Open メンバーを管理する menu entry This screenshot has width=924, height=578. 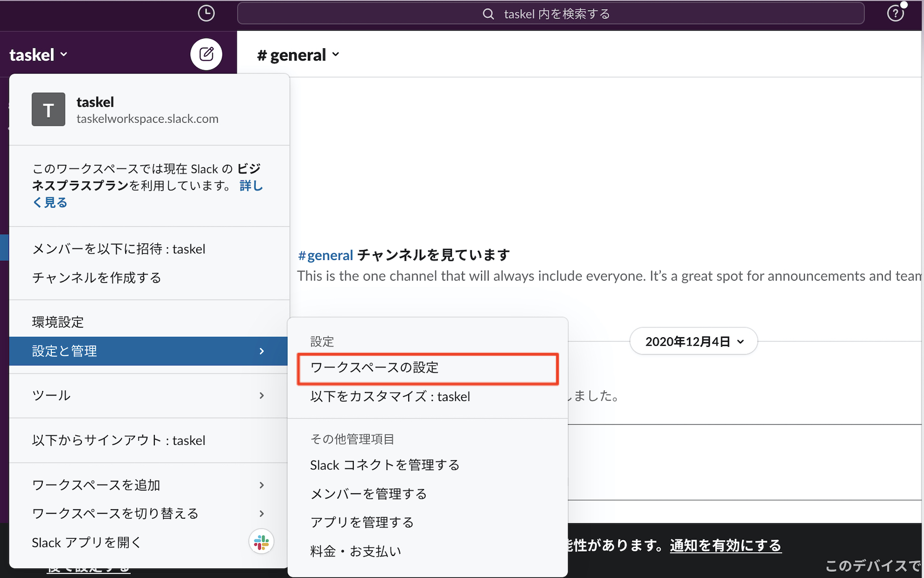(x=368, y=494)
